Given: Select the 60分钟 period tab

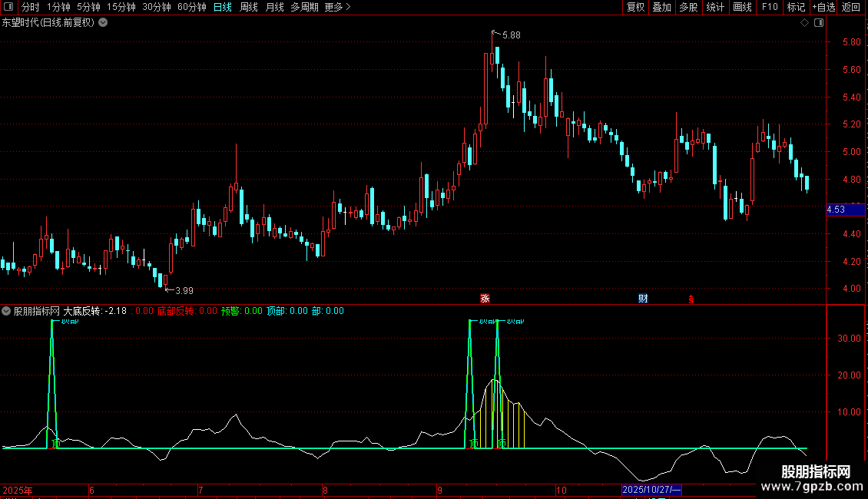Looking at the screenshot, I should coord(192,7).
